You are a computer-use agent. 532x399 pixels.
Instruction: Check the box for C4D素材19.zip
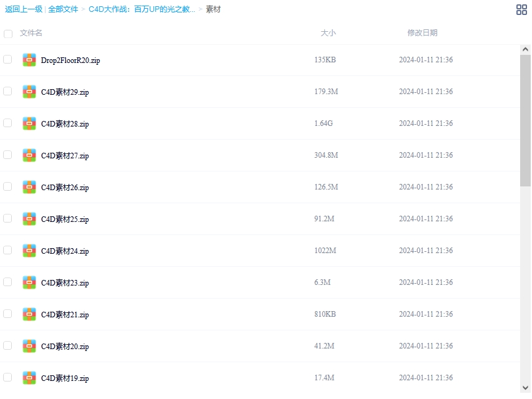tap(7, 377)
